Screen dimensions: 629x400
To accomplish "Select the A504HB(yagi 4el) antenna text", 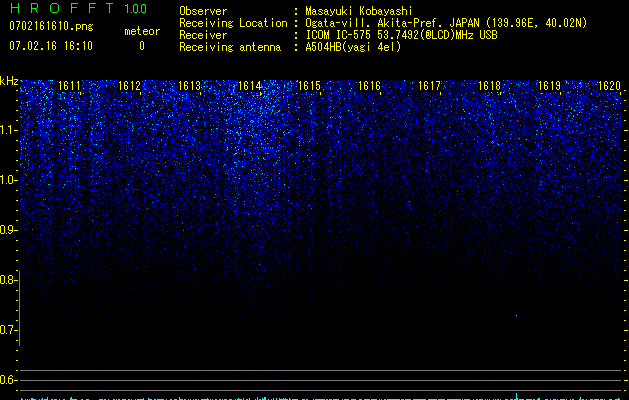I will tap(353, 47).
